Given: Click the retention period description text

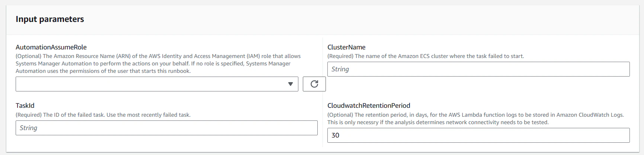Looking at the screenshot, I should pos(475,119).
